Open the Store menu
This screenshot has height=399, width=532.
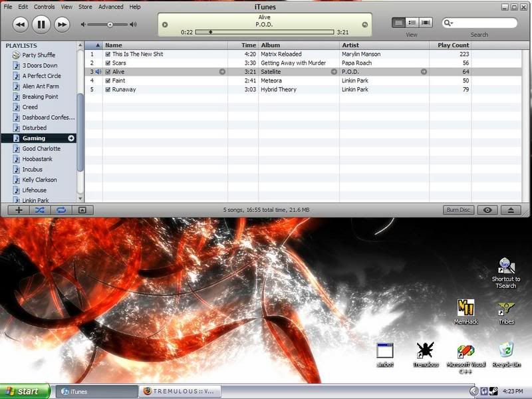click(85, 7)
